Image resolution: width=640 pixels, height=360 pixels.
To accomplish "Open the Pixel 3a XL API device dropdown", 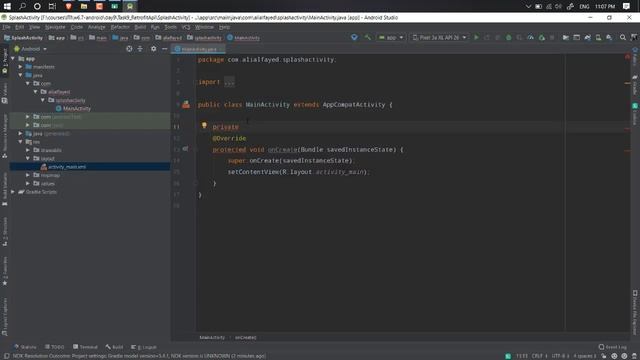I will point(439,37).
